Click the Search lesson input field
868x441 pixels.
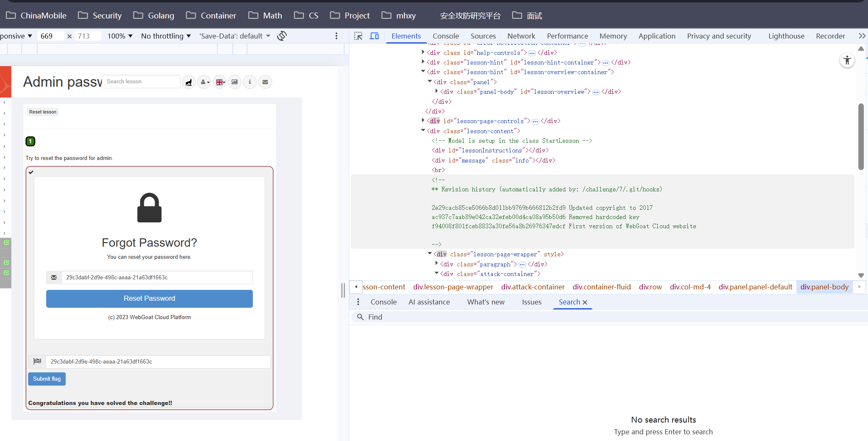pyautogui.click(x=141, y=82)
